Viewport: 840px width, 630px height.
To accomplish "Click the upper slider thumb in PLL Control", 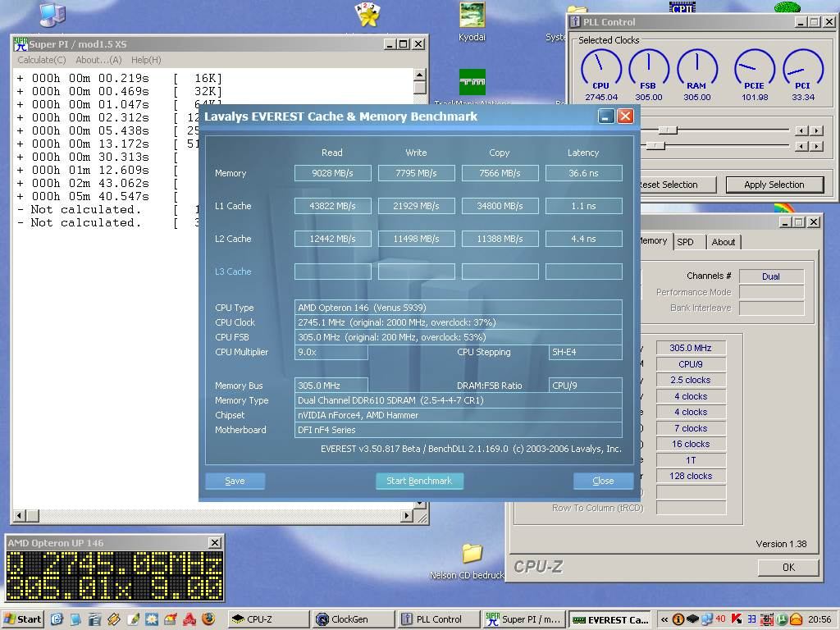I will pos(668,130).
